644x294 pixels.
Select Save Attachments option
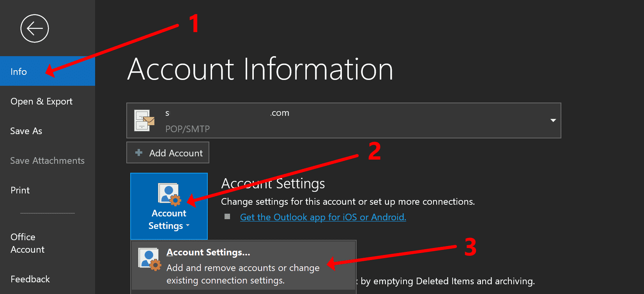(48, 161)
